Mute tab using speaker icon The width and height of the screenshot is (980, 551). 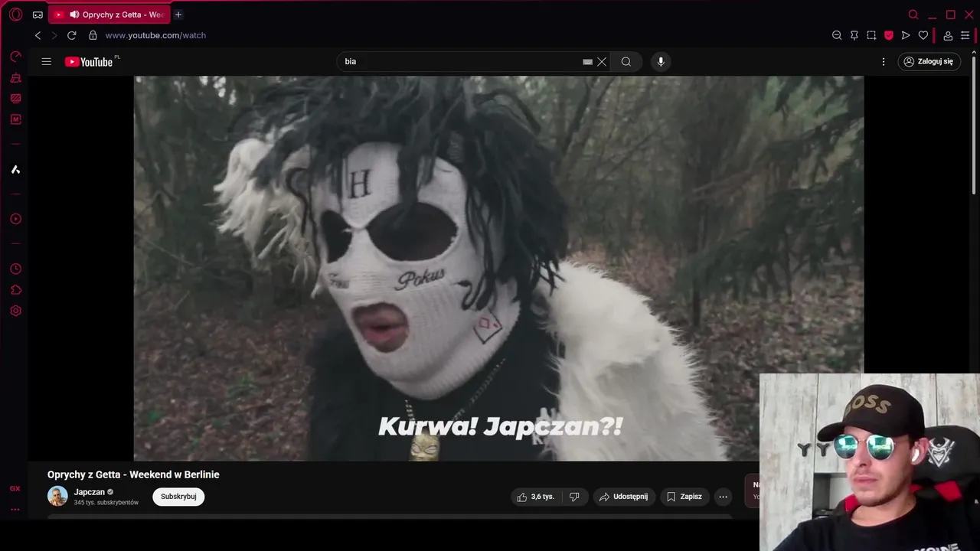pos(74,15)
